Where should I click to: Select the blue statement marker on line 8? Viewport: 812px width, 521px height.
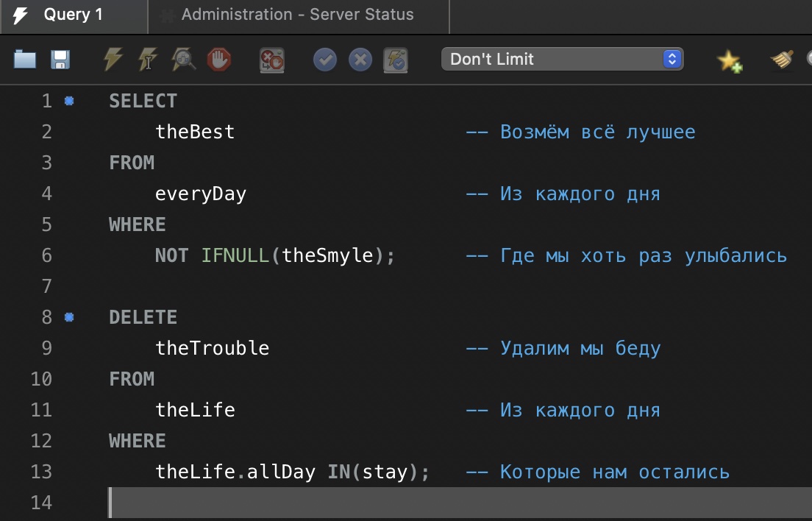coord(69,317)
